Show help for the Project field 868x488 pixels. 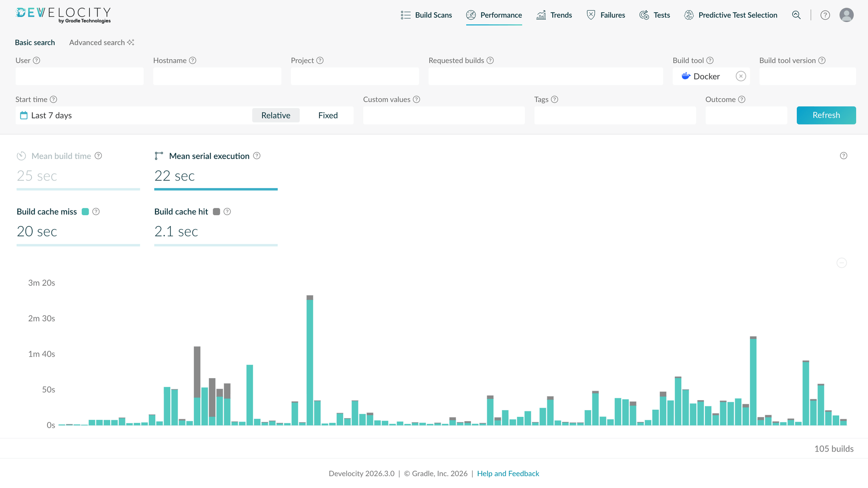(320, 61)
